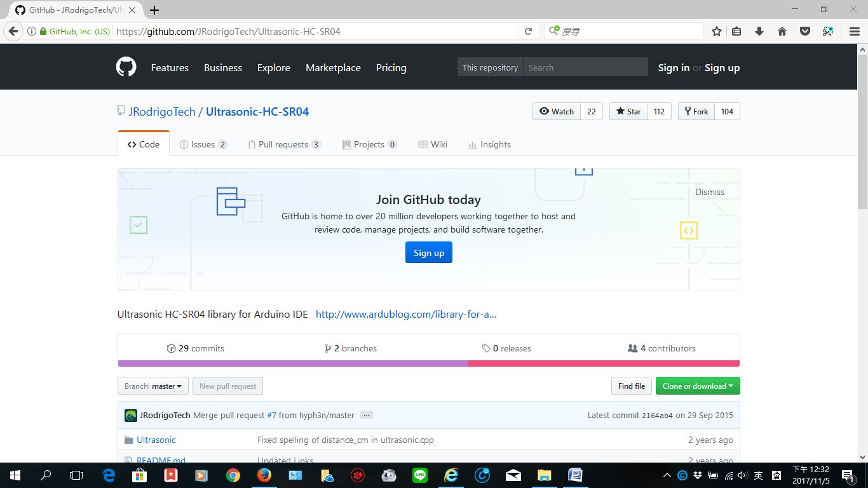868x488 pixels.
Task: Switch to the Projects tab
Action: [x=369, y=144]
